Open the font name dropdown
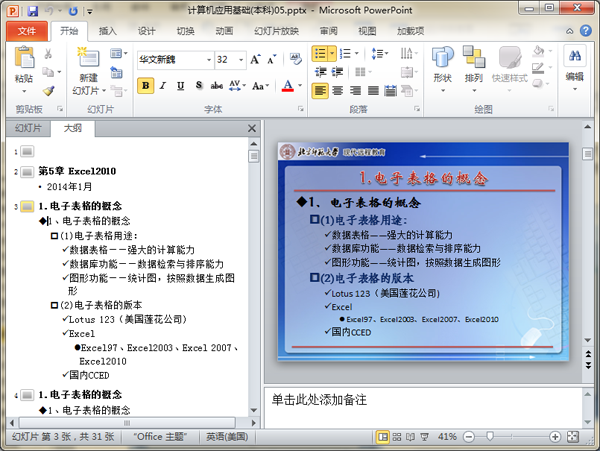 (x=209, y=60)
